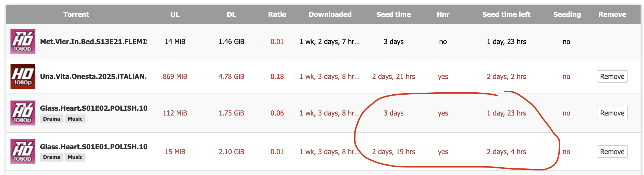Open the Una.Vita.Onesta.2025 torrent link

point(93,77)
